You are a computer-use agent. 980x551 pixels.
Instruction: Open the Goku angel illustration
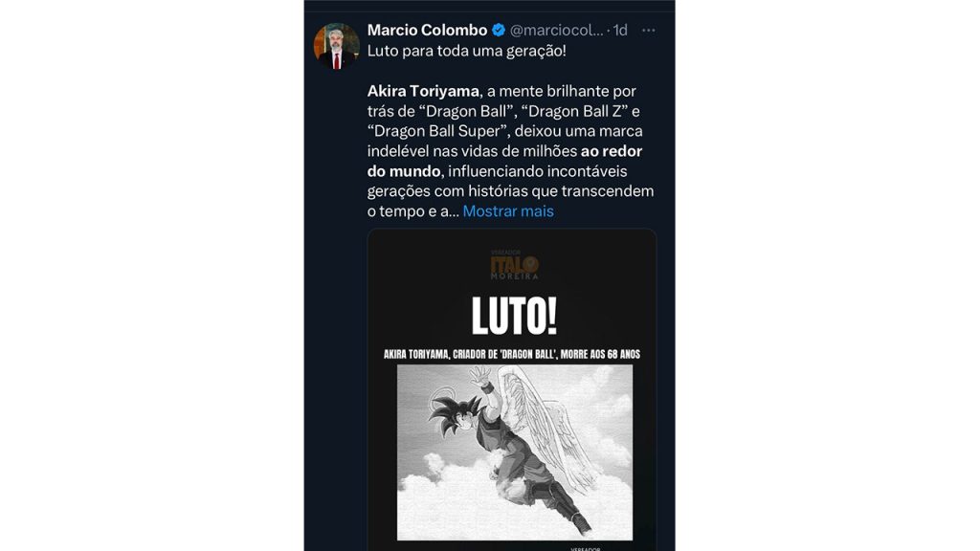click(x=514, y=452)
